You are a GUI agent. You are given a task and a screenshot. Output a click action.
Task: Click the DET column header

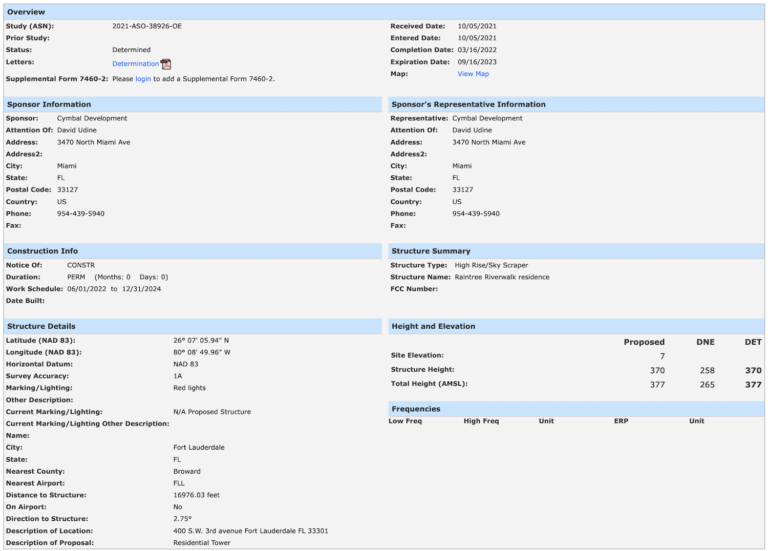tap(753, 342)
